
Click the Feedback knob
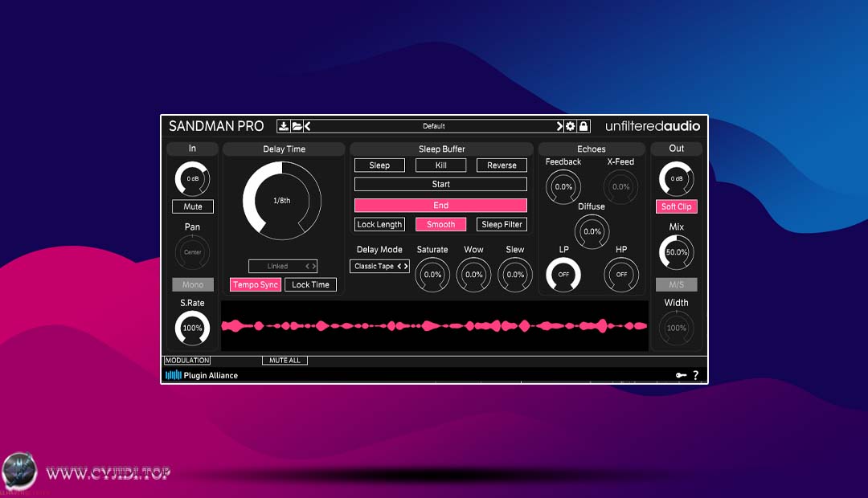pyautogui.click(x=563, y=186)
